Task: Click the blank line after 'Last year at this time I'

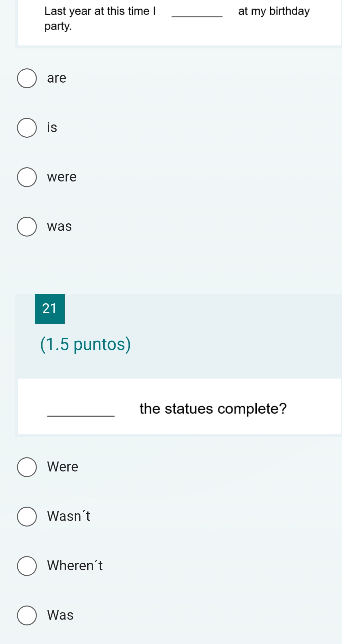Action: pos(197,15)
